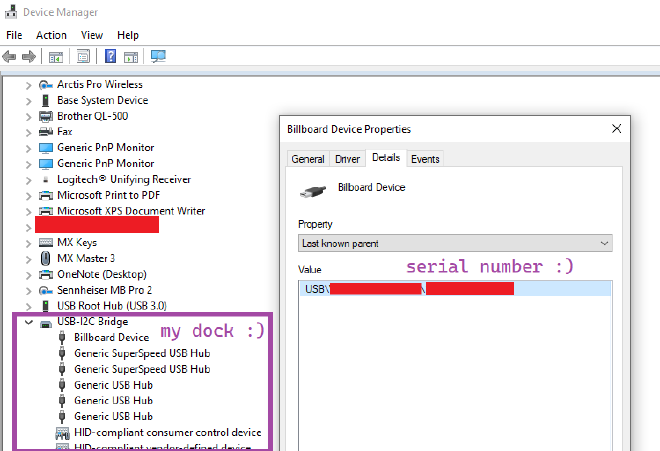Select the USB value row in Value list
Image resolution: width=660 pixels, height=451 pixels.
click(x=455, y=289)
